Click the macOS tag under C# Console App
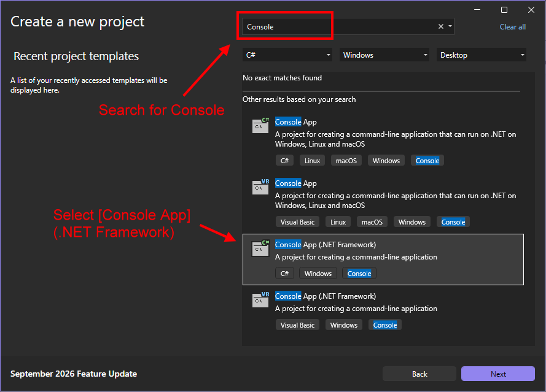Screen dimensions: 546x392 (x=346, y=161)
